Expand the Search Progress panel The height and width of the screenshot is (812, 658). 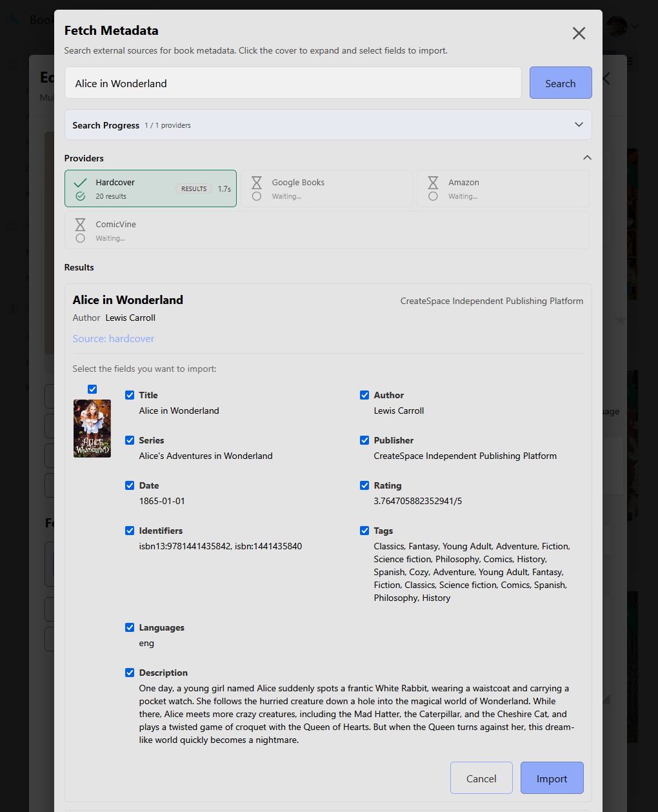coord(579,125)
